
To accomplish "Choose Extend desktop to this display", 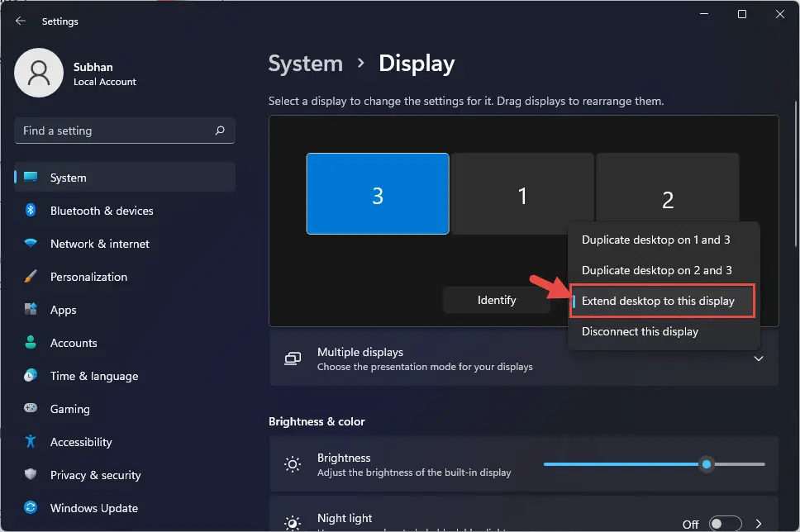I will [664, 301].
